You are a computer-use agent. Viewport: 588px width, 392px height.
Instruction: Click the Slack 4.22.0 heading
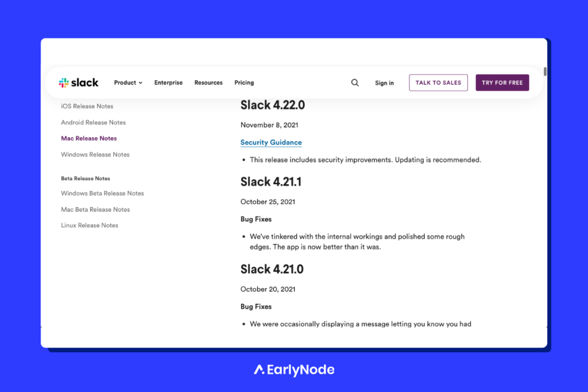click(x=273, y=105)
